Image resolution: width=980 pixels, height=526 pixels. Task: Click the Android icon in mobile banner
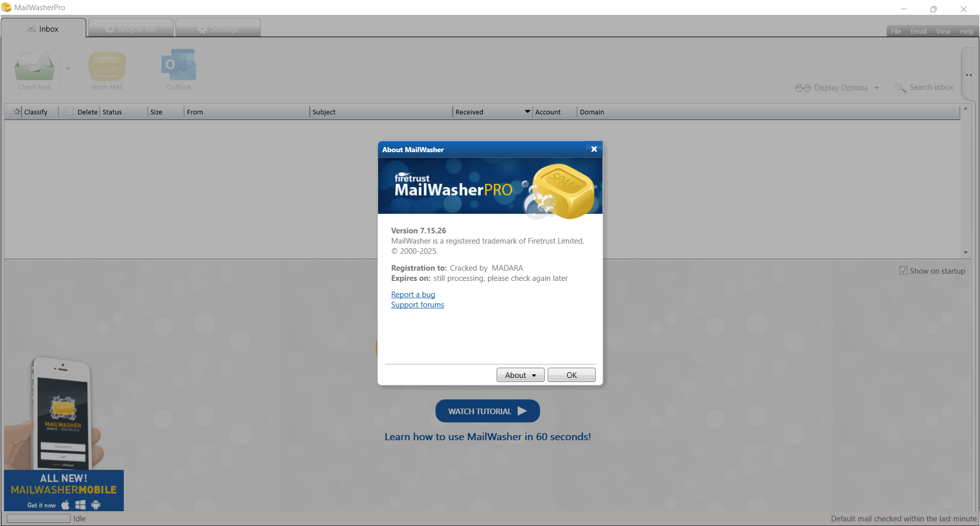tap(96, 505)
